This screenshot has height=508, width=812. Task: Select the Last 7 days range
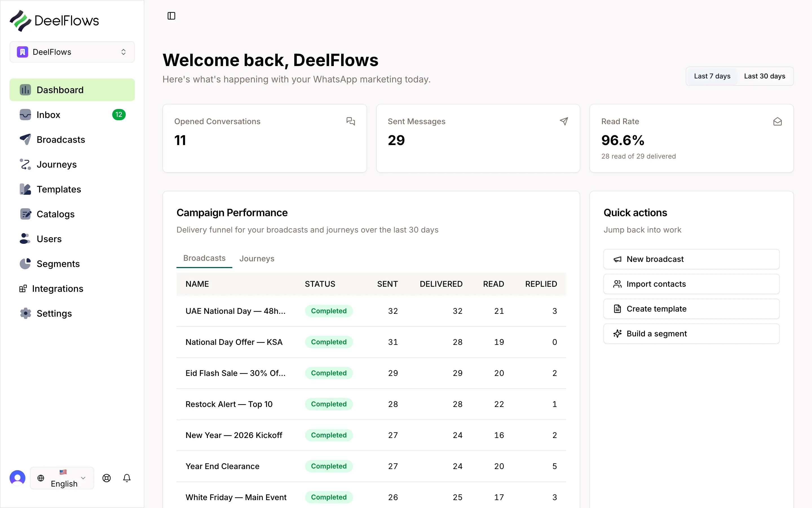tap(712, 76)
